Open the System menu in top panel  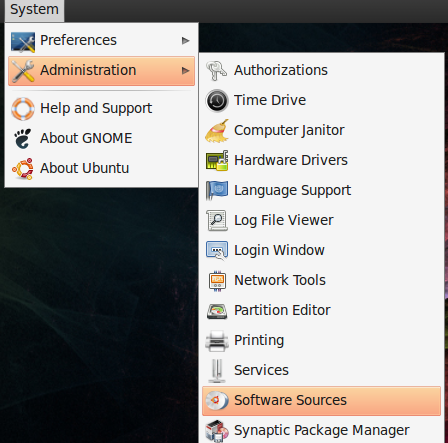[34, 10]
